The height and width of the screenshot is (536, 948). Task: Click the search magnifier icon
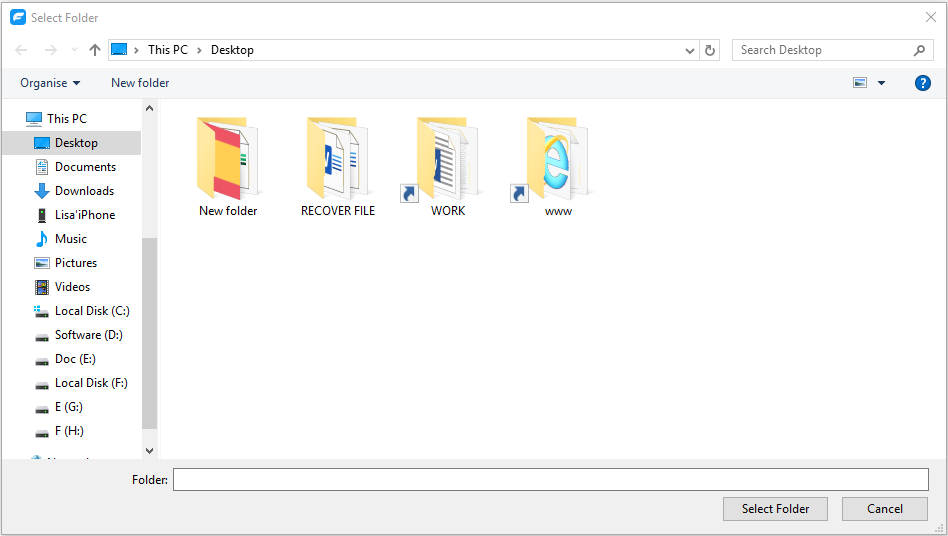(x=919, y=50)
